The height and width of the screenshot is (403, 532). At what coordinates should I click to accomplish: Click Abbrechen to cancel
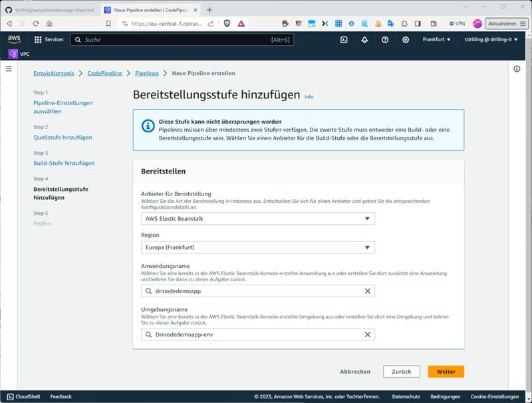pyautogui.click(x=355, y=372)
